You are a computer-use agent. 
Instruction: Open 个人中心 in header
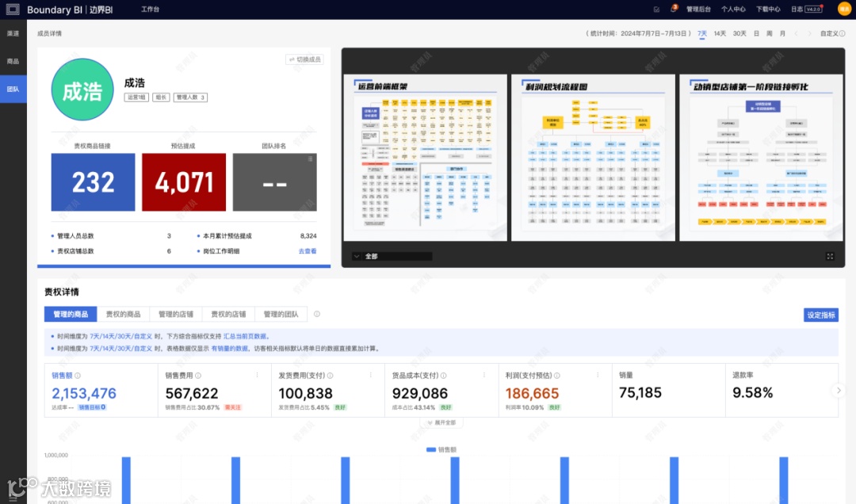733,10
